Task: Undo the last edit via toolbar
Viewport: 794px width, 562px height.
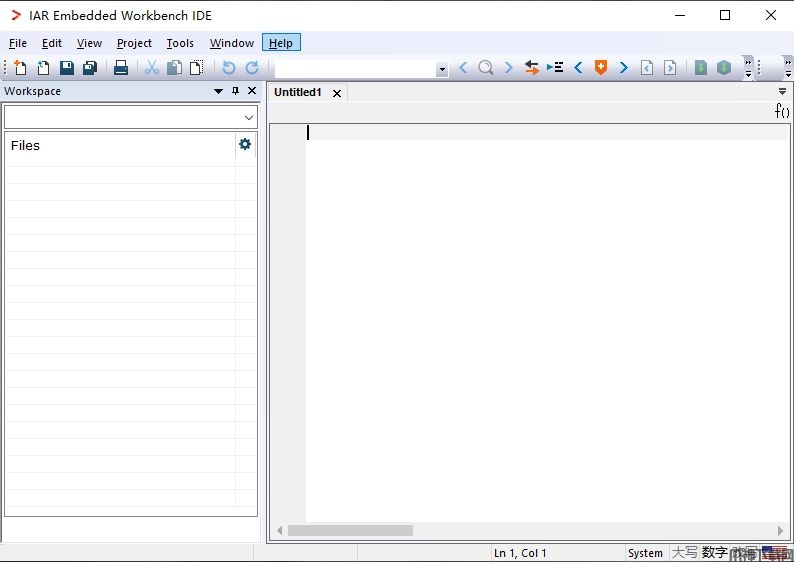Action: 229,67
